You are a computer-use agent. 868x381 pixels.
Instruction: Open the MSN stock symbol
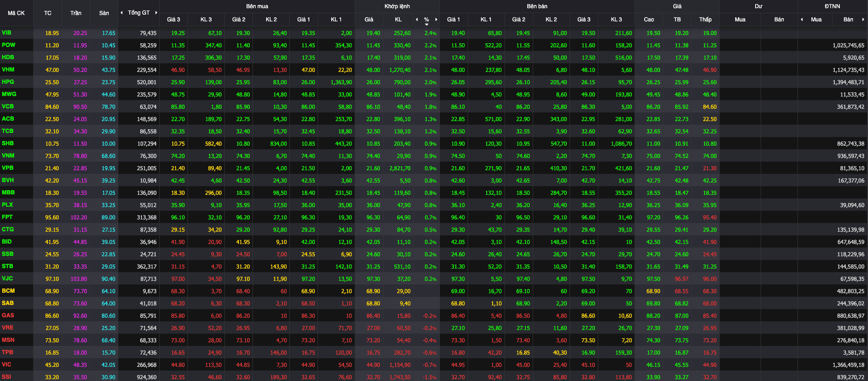(8, 340)
